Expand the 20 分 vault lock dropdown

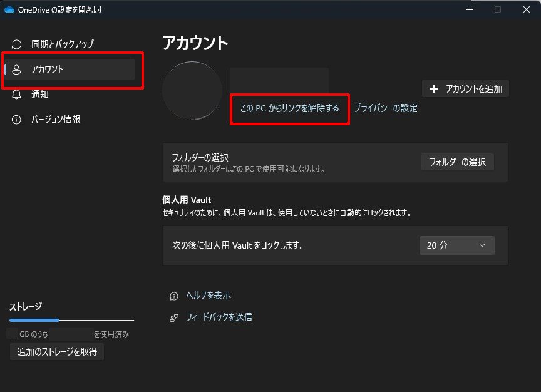pyautogui.click(x=456, y=245)
